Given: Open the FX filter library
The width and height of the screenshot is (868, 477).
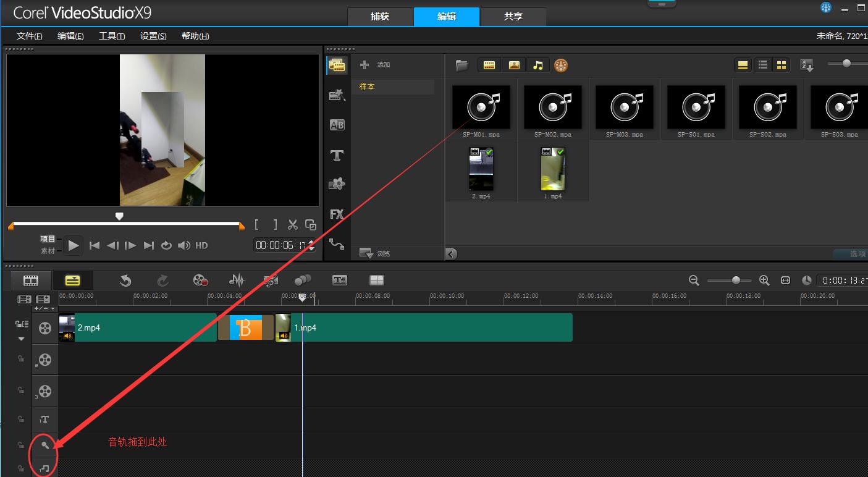Looking at the screenshot, I should pyautogui.click(x=337, y=214).
